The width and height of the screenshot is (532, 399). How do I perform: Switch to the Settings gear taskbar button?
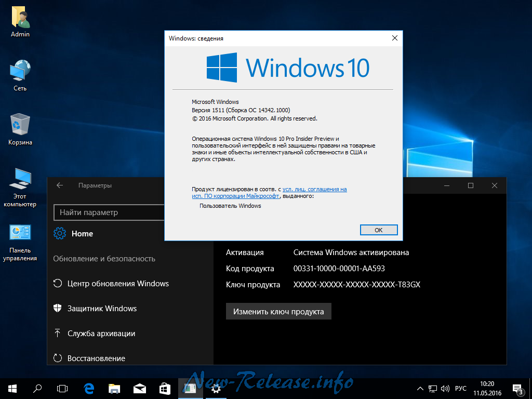216,389
